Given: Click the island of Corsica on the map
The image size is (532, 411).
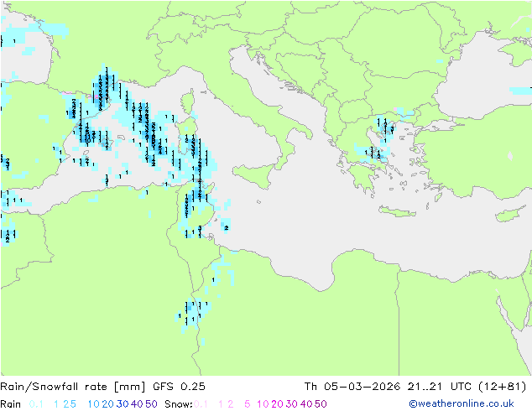Looking at the screenshot, I should (187, 102).
